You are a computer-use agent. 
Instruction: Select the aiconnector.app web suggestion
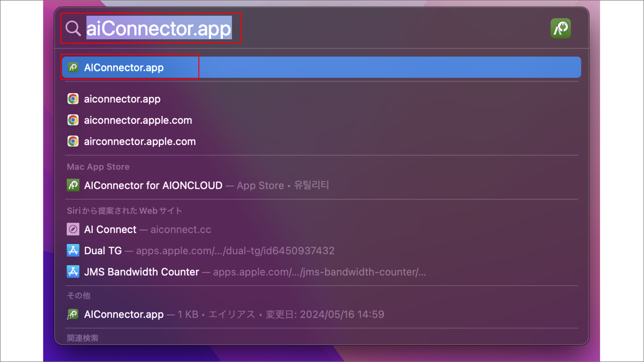point(122,99)
